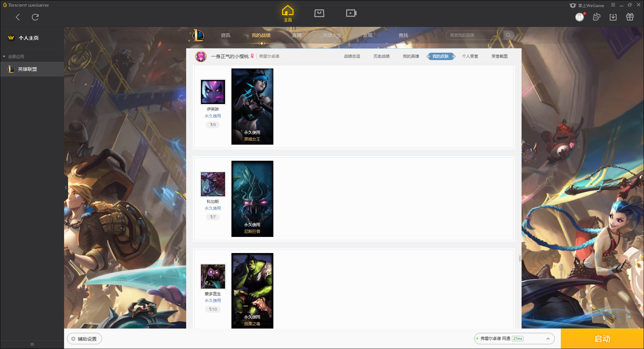The width and height of the screenshot is (644, 349).
Task: Refresh the page with reload icon
Action: tap(35, 17)
